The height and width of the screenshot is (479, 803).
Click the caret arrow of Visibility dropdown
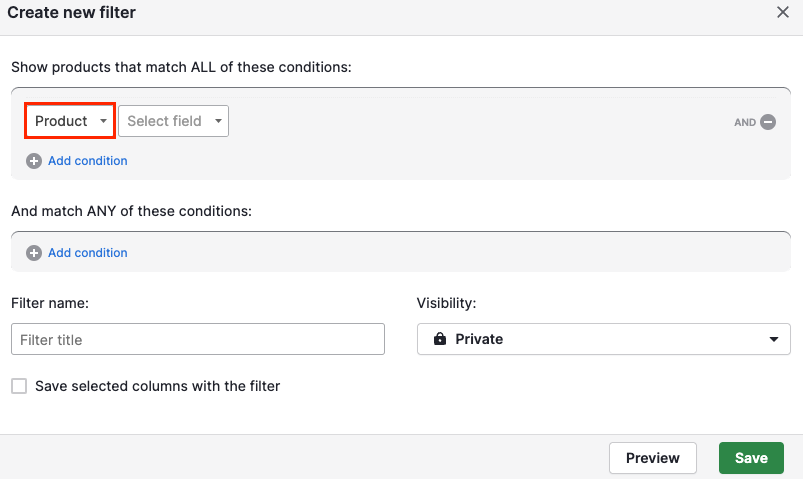point(774,339)
